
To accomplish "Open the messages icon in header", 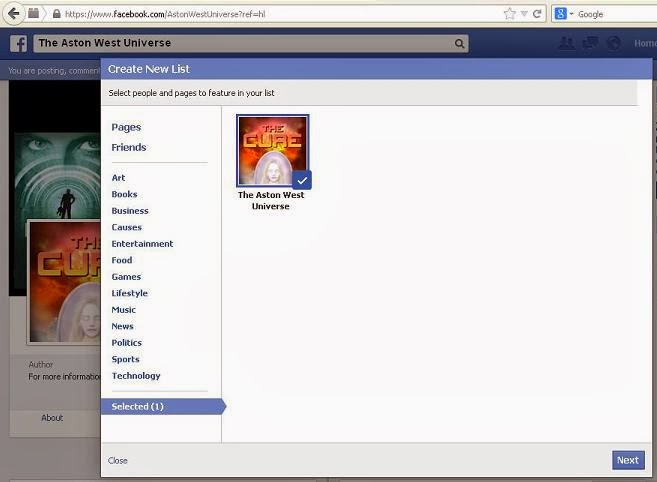I will 590,43.
